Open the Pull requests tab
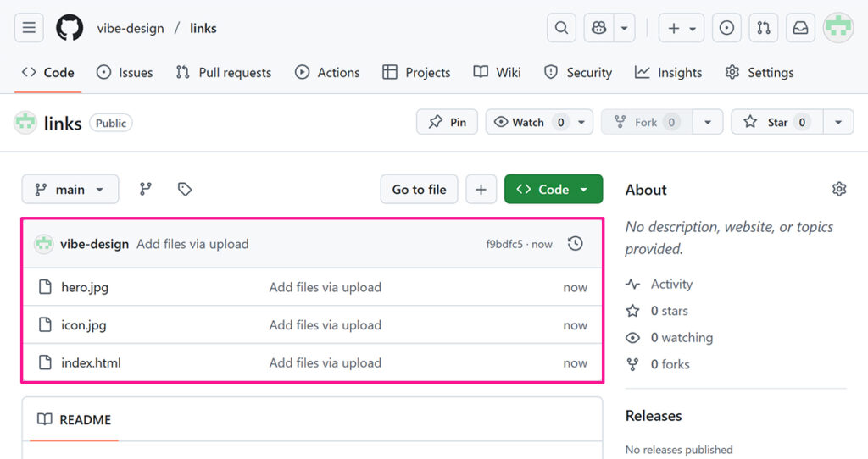868x459 pixels. pyautogui.click(x=224, y=73)
